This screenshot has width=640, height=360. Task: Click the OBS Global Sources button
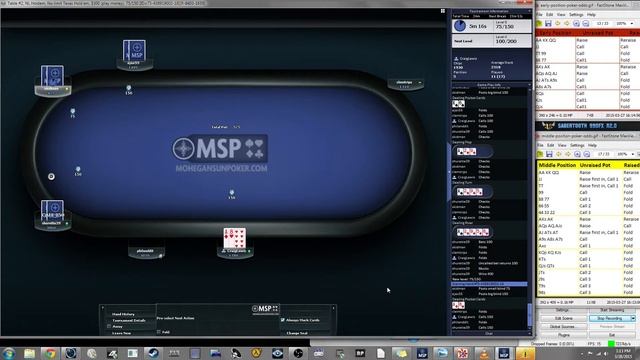(x=563, y=327)
